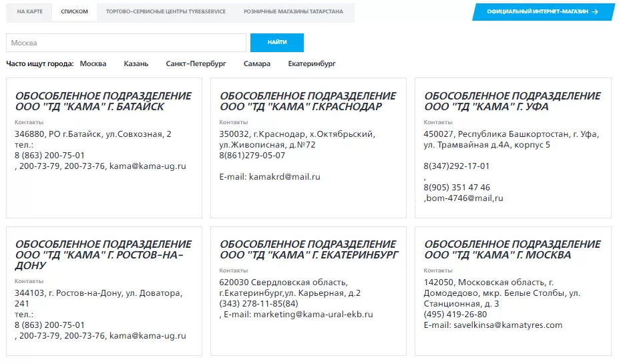Select the "Списком" tab
This screenshot has width=623, height=364.
[74, 12]
